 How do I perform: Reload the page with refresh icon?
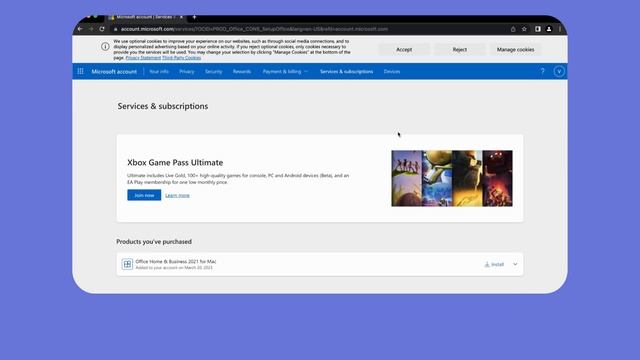pyautogui.click(x=102, y=29)
